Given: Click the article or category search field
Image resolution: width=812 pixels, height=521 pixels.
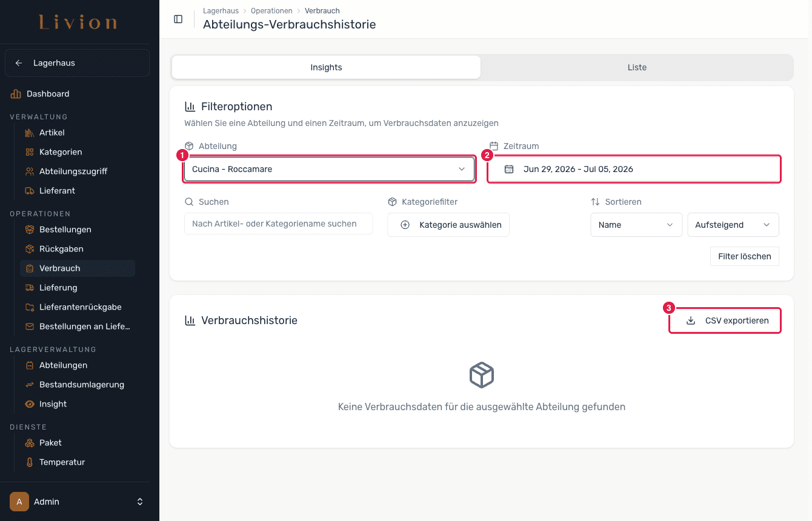Looking at the screenshot, I should click(279, 224).
